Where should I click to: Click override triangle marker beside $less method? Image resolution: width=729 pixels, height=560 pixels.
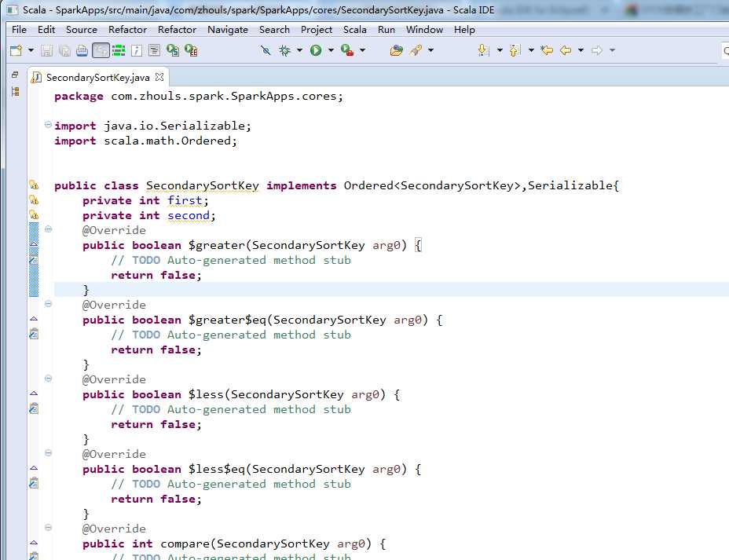coord(34,393)
